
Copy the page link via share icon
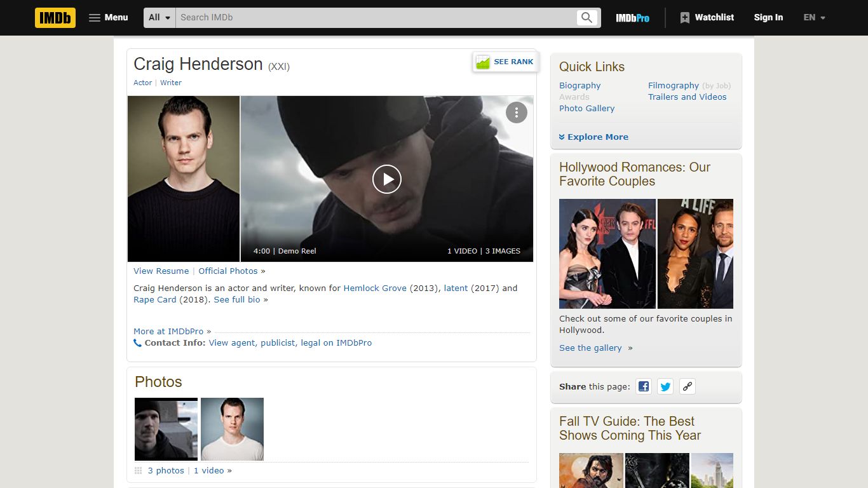coord(687,386)
